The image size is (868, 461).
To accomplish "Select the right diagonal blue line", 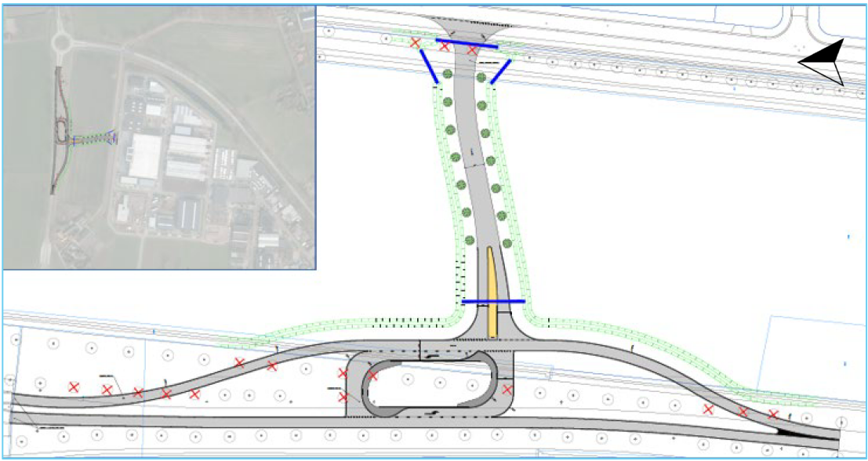I will point(500,71).
